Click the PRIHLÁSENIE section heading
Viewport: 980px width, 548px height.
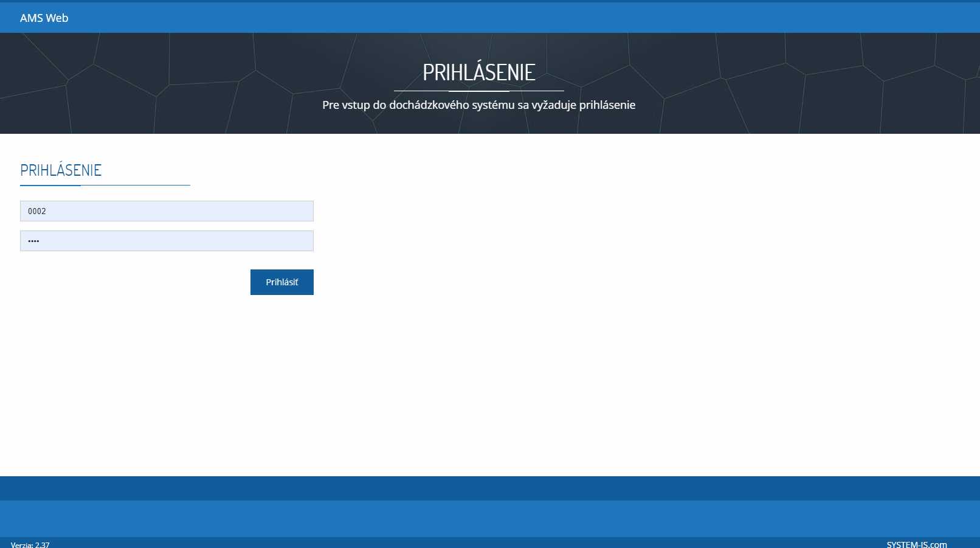pyautogui.click(x=61, y=170)
